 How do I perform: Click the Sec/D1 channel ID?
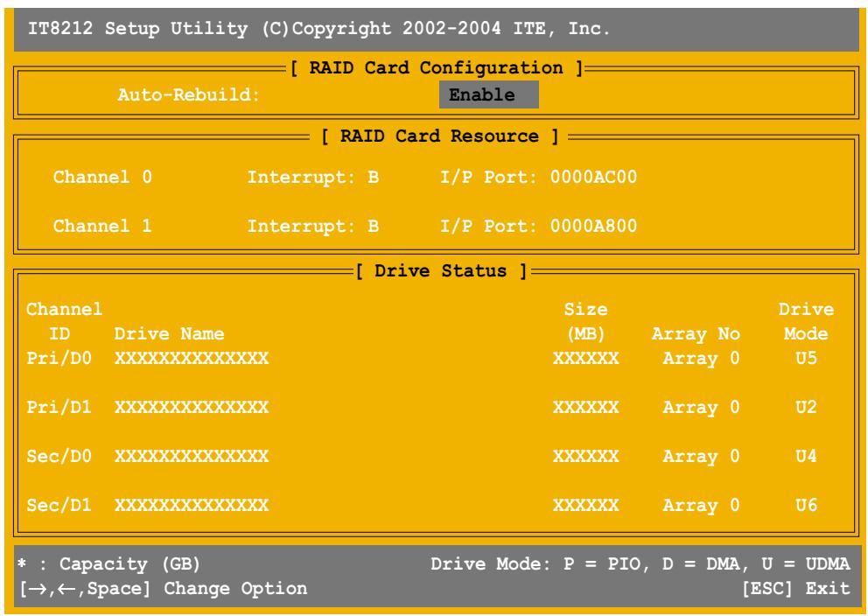59,505
